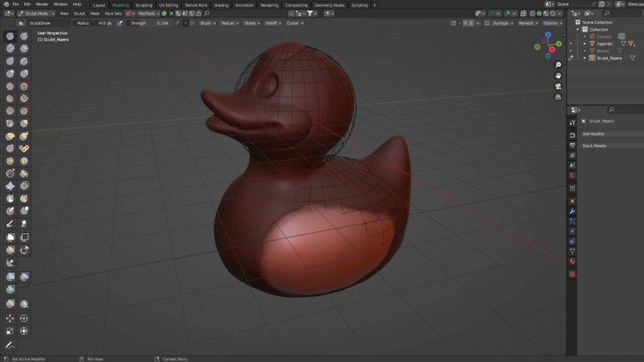644x362 pixels.
Task: Set brush direction to Add (+)
Action: pos(186,23)
